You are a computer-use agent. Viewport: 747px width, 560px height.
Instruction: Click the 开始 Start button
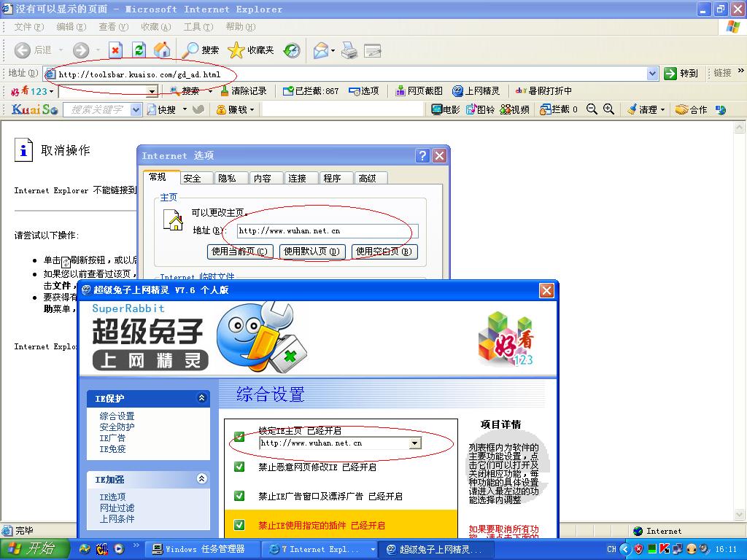pos(35,549)
